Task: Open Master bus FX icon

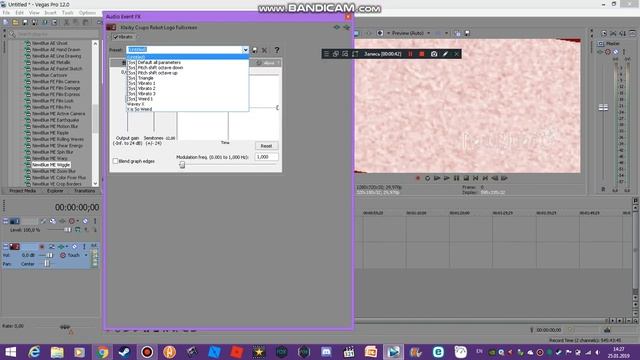Action: tap(600, 52)
